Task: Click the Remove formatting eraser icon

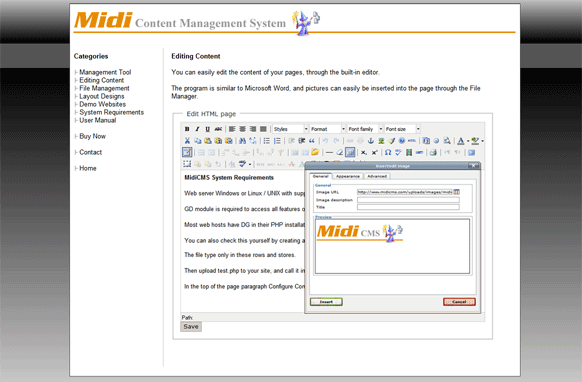Action: coord(340,152)
